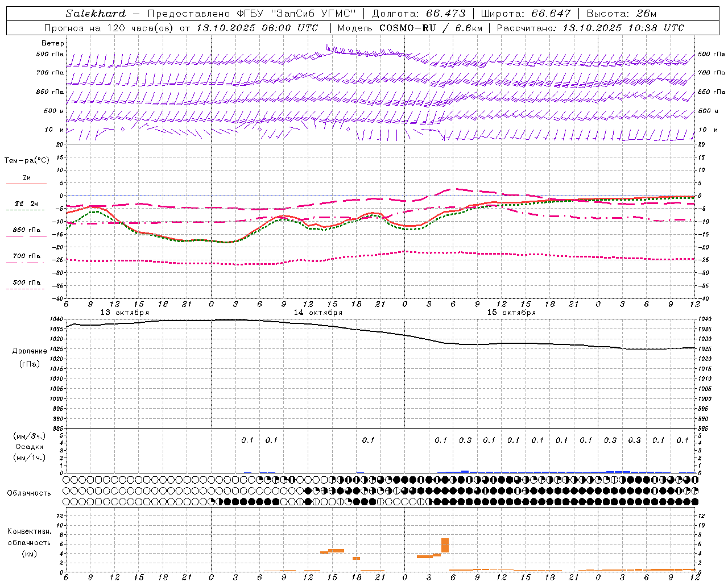Click the Salekhard station title
The image size is (728, 582).
(95, 14)
